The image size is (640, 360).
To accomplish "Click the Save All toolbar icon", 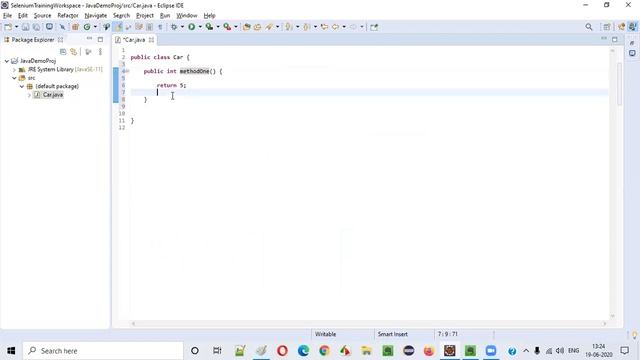I will (x=36, y=27).
